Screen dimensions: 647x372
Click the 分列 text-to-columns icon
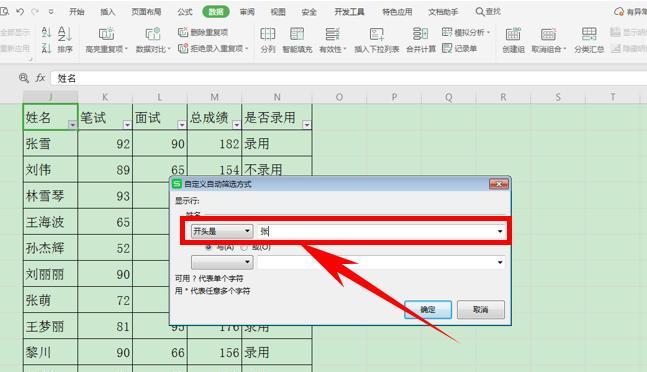(x=268, y=34)
